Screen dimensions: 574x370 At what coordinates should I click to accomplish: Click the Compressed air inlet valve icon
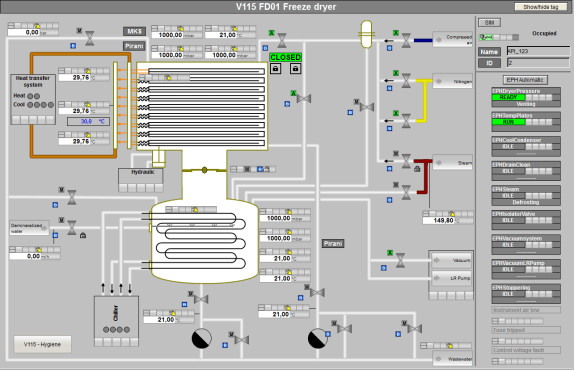406,41
